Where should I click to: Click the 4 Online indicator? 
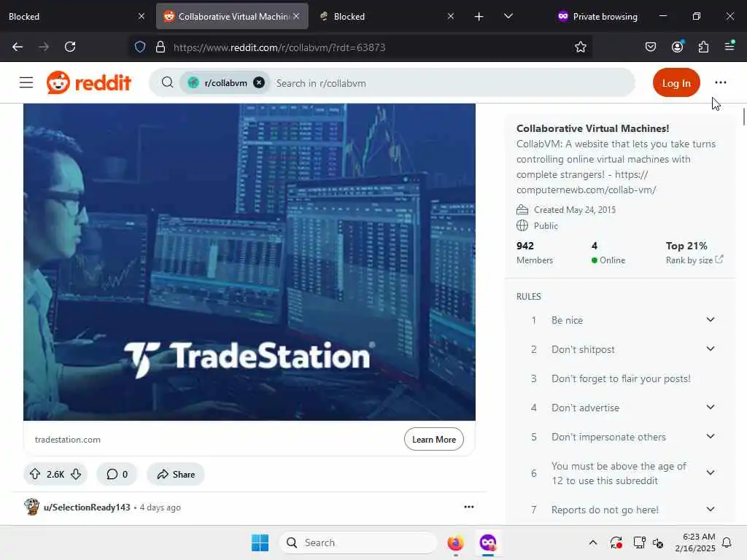pyautogui.click(x=608, y=252)
